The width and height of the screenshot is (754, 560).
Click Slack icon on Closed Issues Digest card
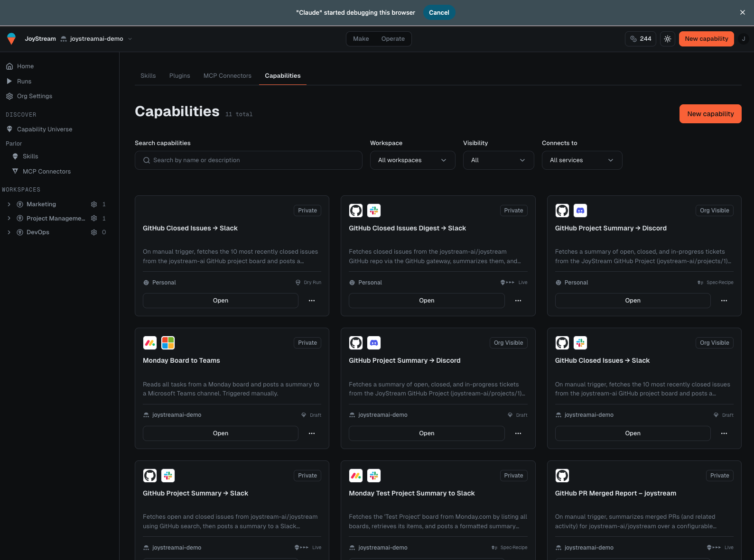(x=374, y=211)
